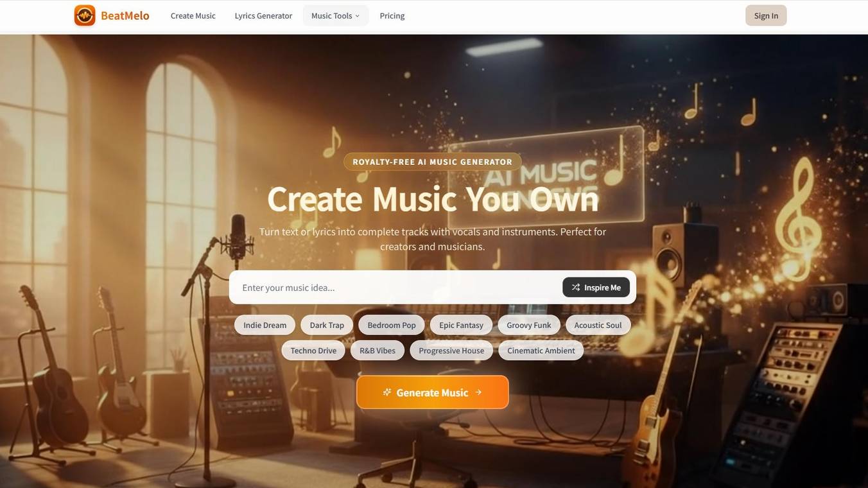
Task: Click the Sign In button
Action: (766, 15)
